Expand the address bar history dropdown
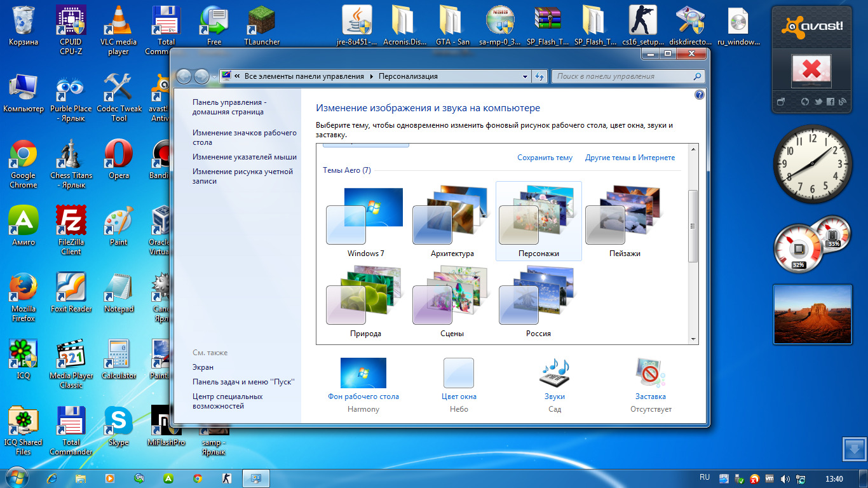This screenshot has height=488, width=868. [x=525, y=76]
